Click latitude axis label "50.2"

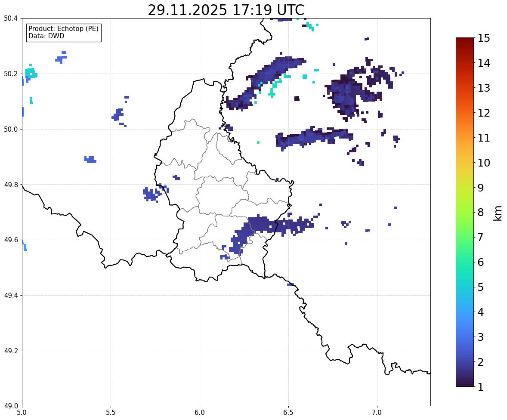(10, 74)
